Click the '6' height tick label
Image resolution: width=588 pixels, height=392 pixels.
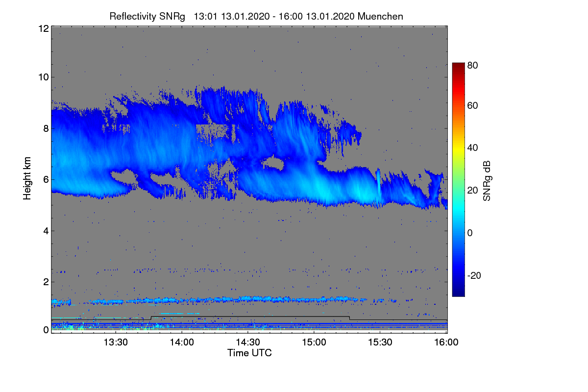(46, 180)
